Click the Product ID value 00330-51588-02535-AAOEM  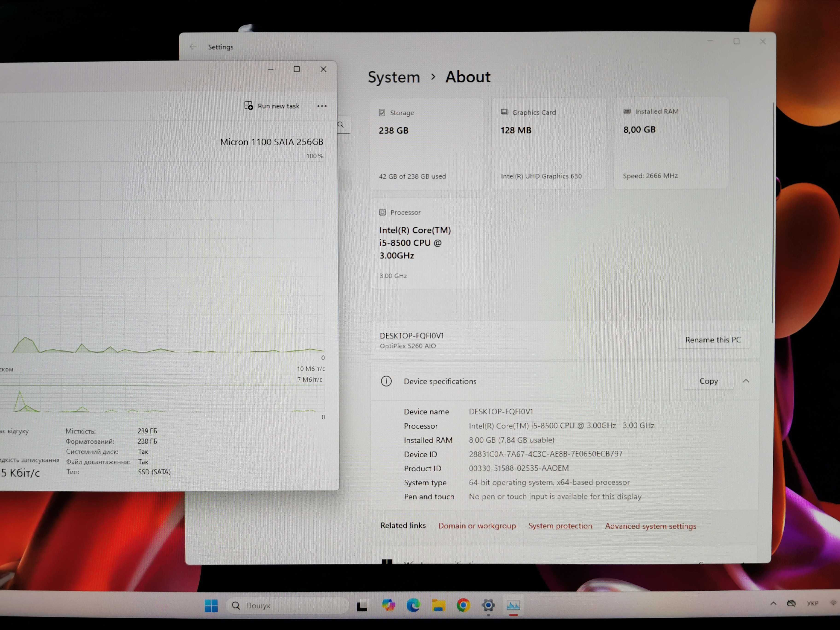click(x=519, y=468)
